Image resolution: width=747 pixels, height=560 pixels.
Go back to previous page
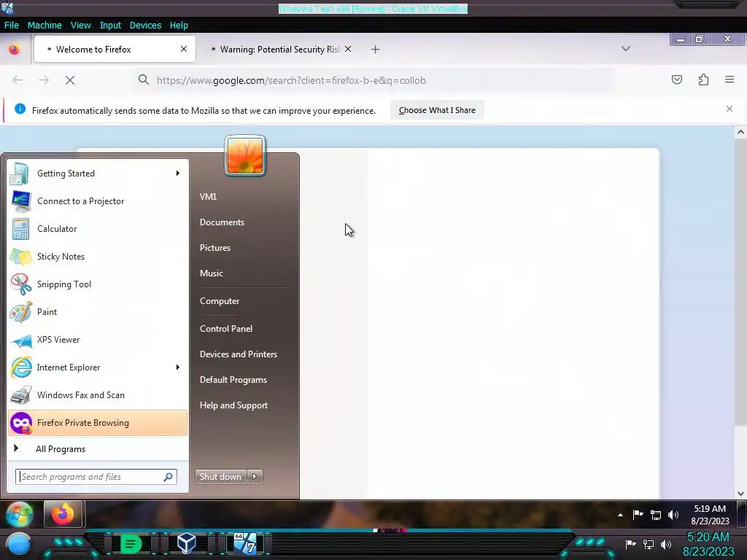[18, 80]
